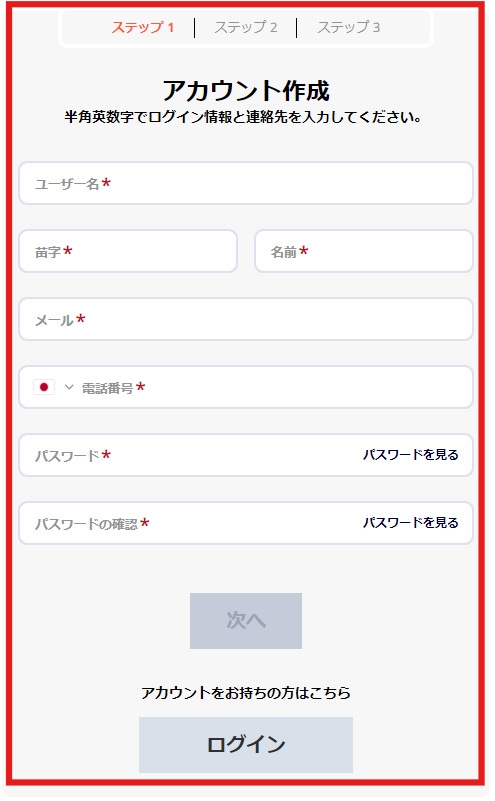This screenshot has width=495, height=801.
Task: Focus the パスワード input field
Action: click(189, 455)
